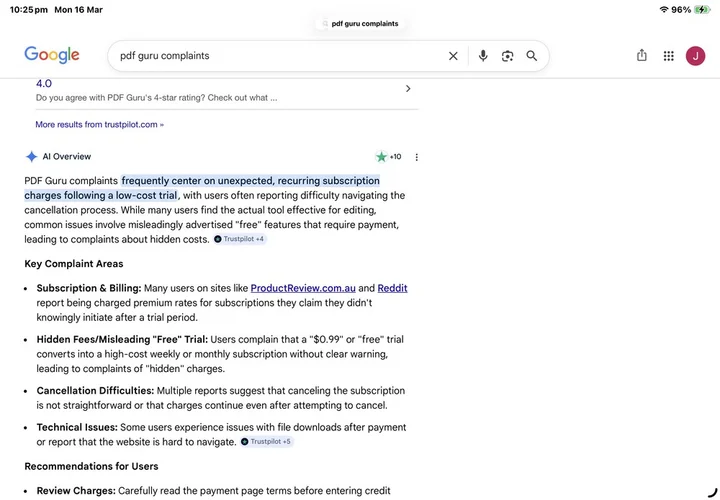This screenshot has width=720, height=500.
Task: Expand the 4.0 rating result chevron
Action: coord(408,89)
